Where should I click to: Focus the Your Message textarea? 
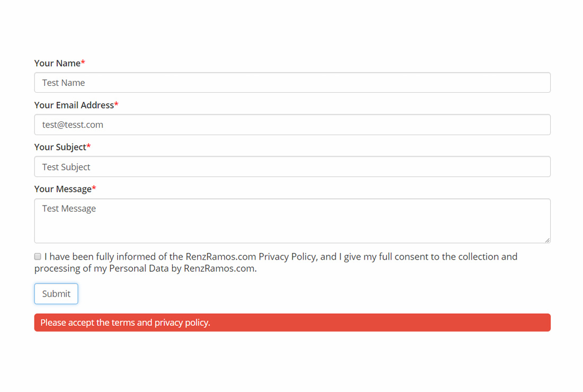click(292, 221)
